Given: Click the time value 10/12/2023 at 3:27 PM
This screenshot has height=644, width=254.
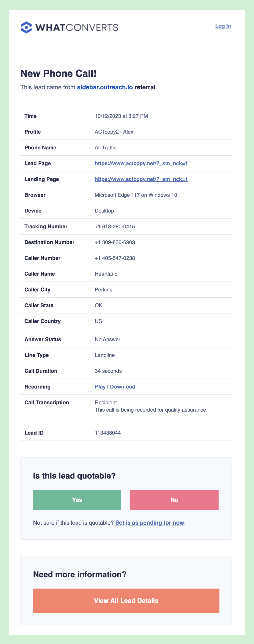Looking at the screenshot, I should pyautogui.click(x=121, y=116).
